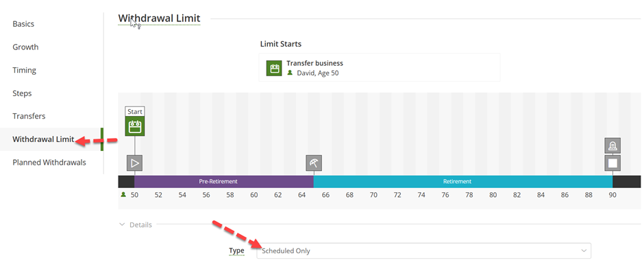The height and width of the screenshot is (267, 644).
Task: Open the Basics tab in the sidebar
Action: click(23, 24)
